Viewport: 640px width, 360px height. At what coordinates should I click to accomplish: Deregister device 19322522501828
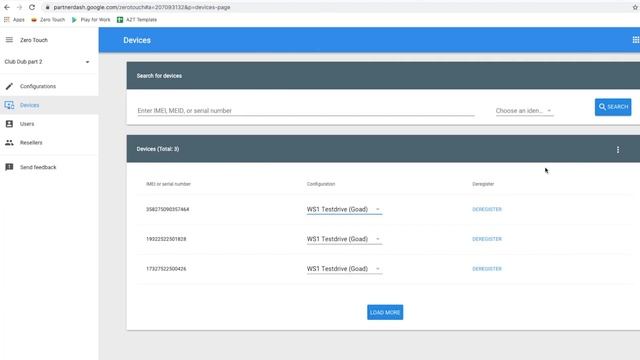point(487,239)
